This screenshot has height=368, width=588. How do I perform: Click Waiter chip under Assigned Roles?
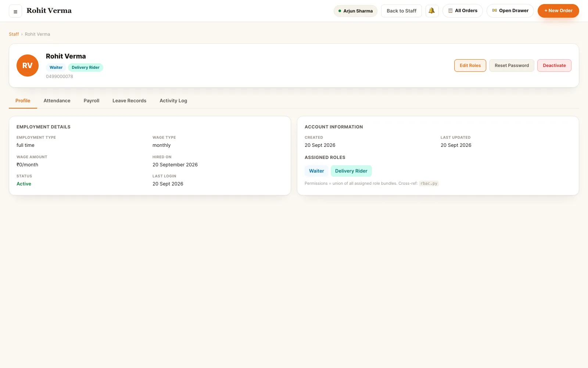click(x=316, y=171)
